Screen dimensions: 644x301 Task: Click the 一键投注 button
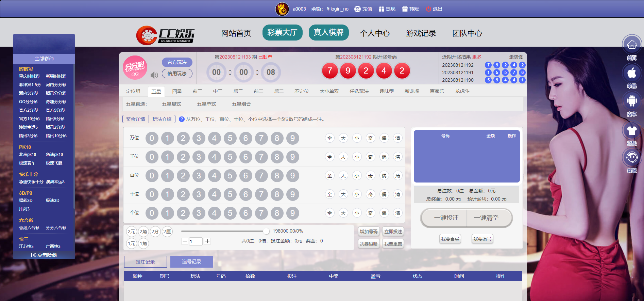tap(446, 218)
